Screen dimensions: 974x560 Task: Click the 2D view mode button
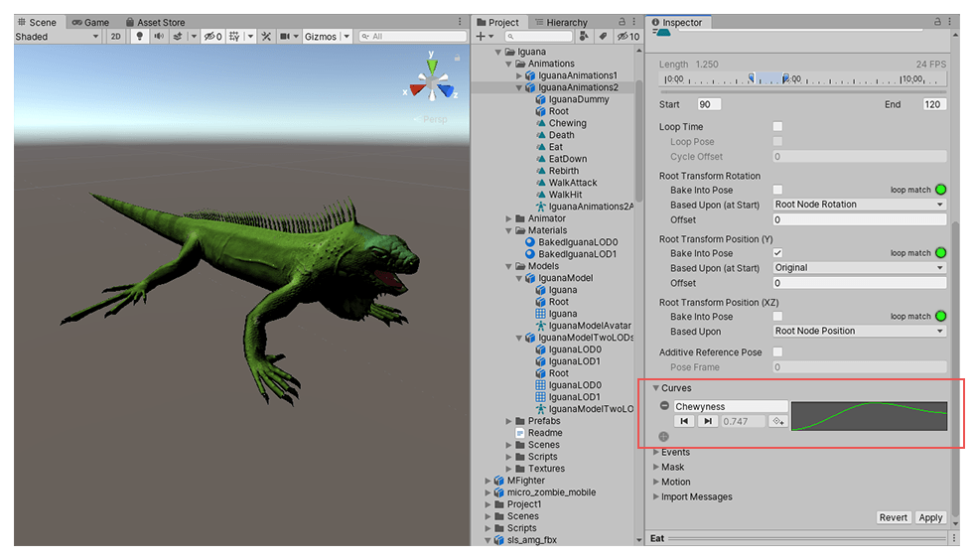click(116, 37)
